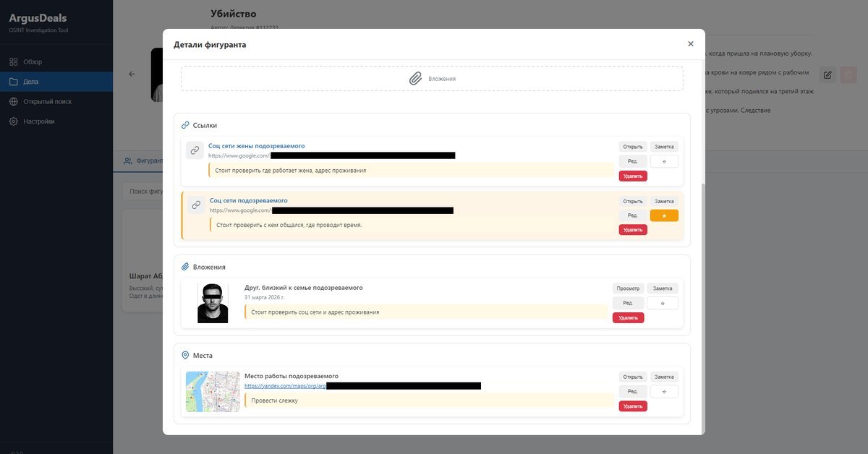The image size is (868, 454).
Task: Click the edit pencil icon on the case page
Action: tap(827, 74)
